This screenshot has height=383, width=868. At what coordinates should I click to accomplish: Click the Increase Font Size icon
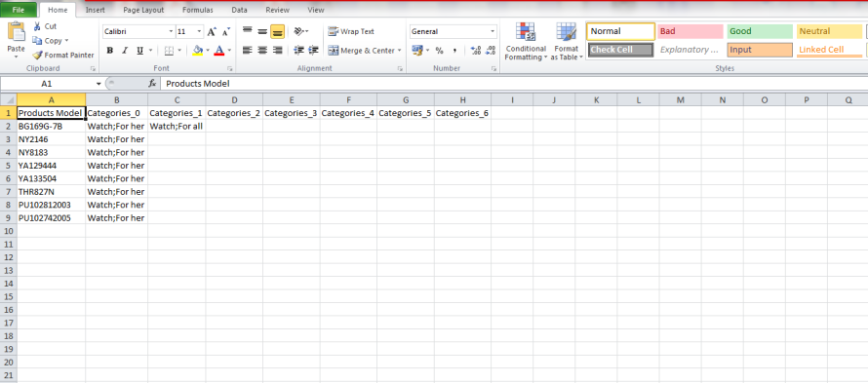212,32
